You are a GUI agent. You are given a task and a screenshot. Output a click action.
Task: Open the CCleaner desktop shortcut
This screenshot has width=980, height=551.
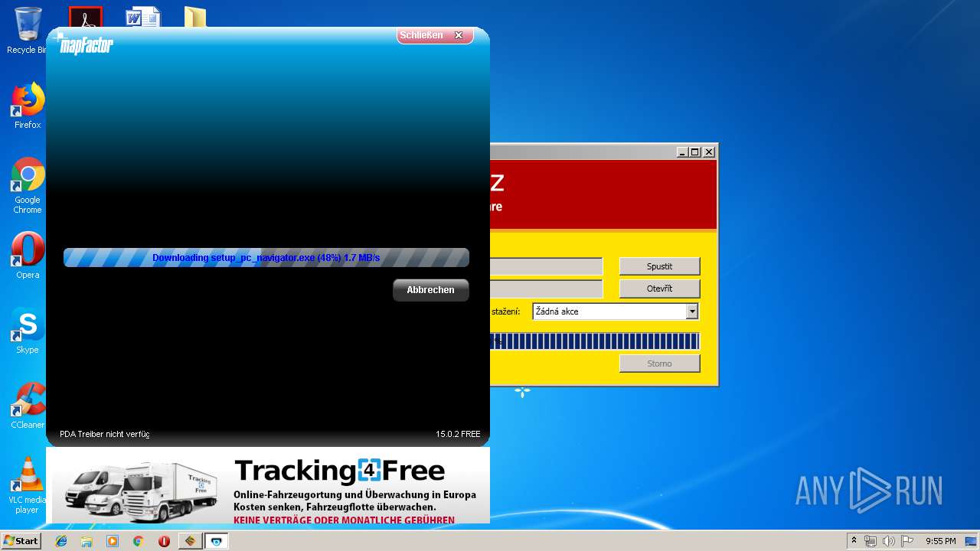point(28,406)
